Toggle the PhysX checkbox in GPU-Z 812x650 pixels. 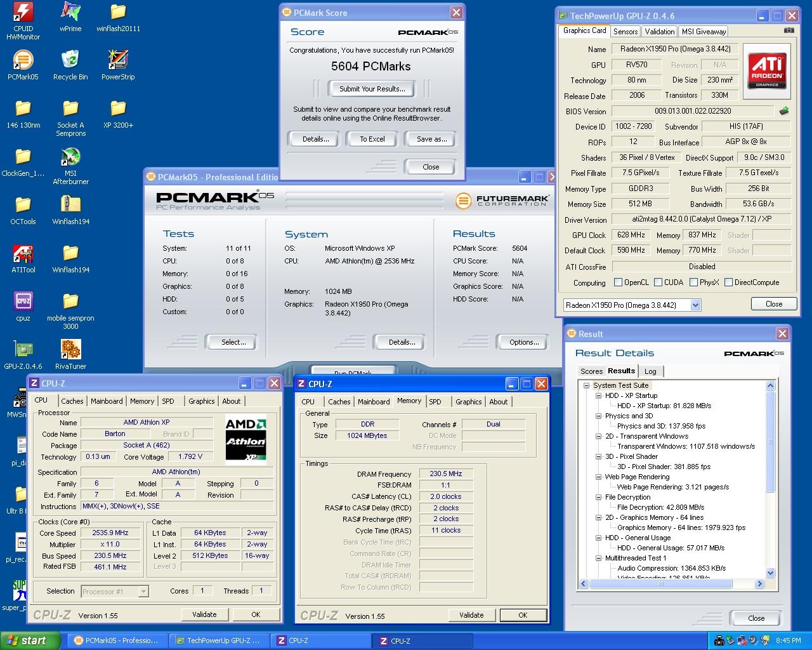693,282
